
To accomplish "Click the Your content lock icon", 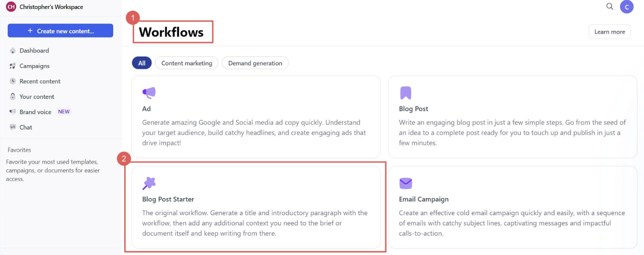I will [x=12, y=97].
